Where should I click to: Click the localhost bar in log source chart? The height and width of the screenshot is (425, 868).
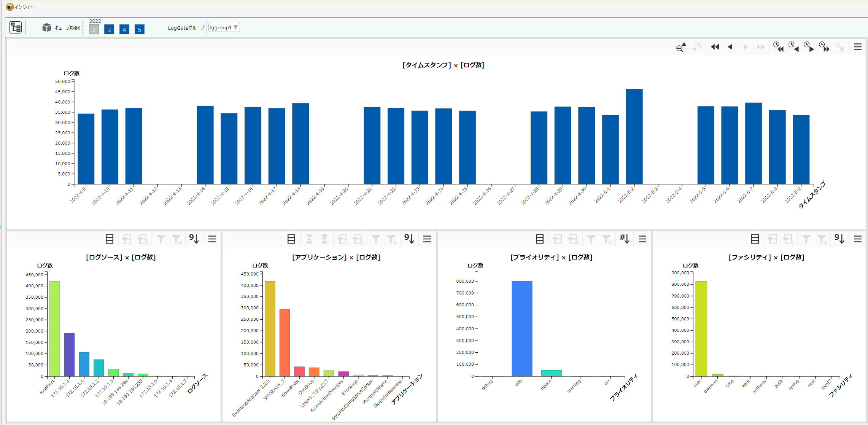[55, 328]
